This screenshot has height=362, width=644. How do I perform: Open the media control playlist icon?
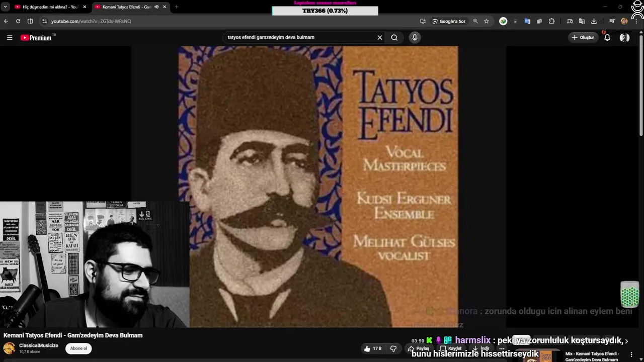pyautogui.click(x=612, y=21)
